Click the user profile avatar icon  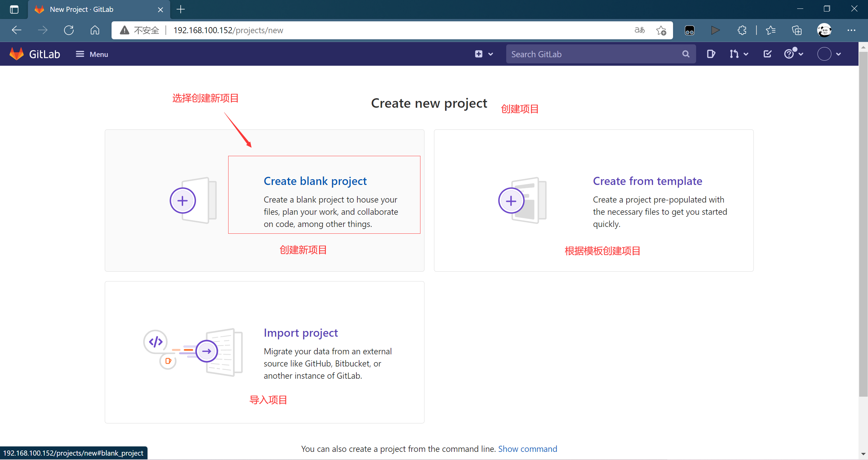[x=826, y=54]
